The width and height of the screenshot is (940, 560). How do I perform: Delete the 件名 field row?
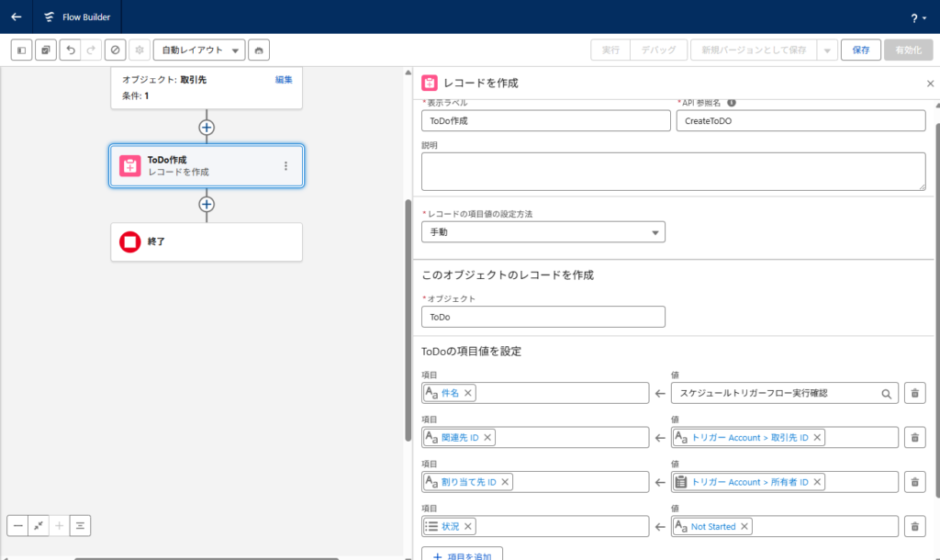(x=915, y=393)
